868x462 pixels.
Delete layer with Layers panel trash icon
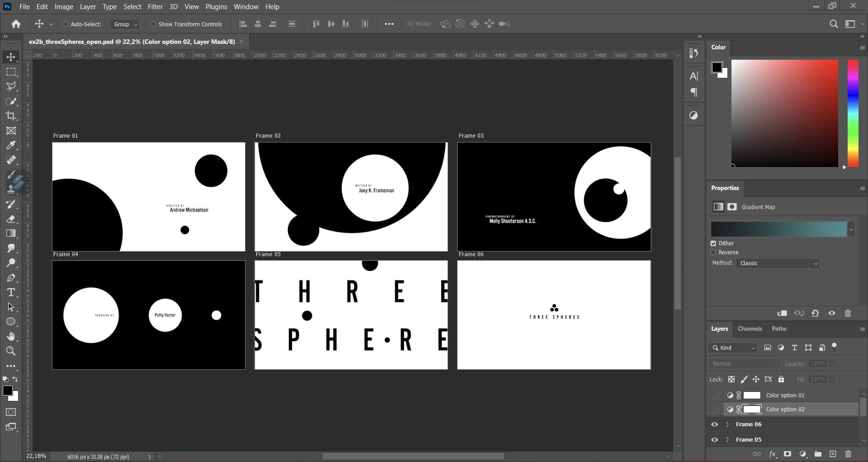[x=848, y=454]
